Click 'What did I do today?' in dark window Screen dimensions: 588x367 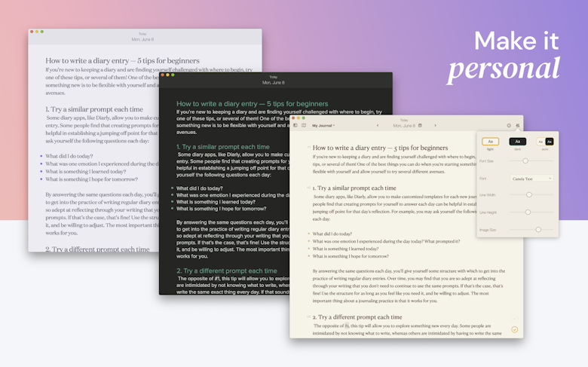pyautogui.click(x=200, y=188)
